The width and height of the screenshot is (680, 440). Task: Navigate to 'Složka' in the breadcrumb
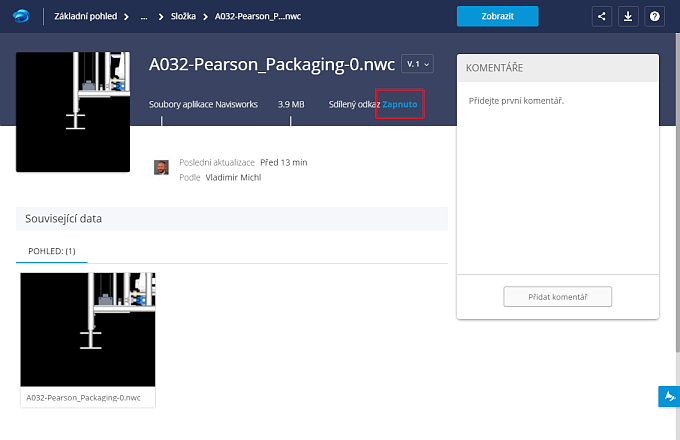coord(185,17)
